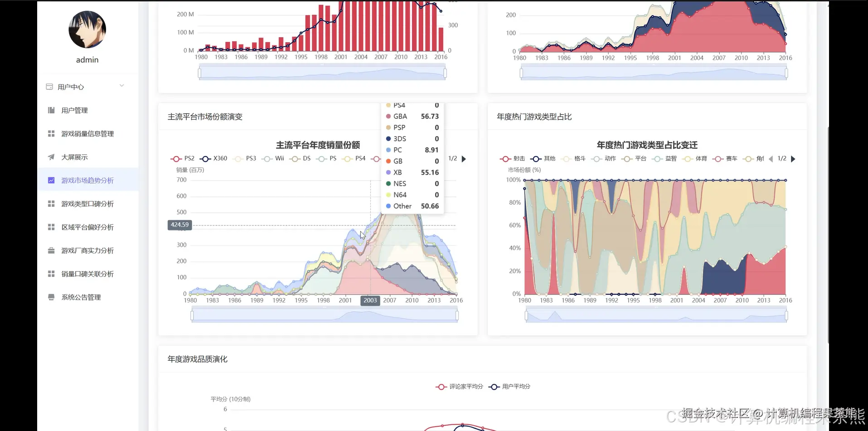Hide the 射击 genre series

coord(512,158)
